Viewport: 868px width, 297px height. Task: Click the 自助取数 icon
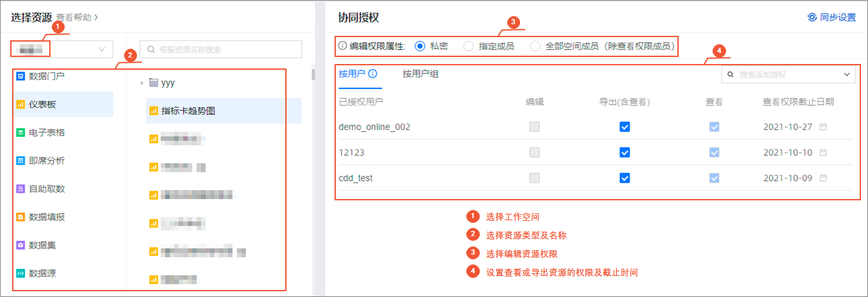20,189
